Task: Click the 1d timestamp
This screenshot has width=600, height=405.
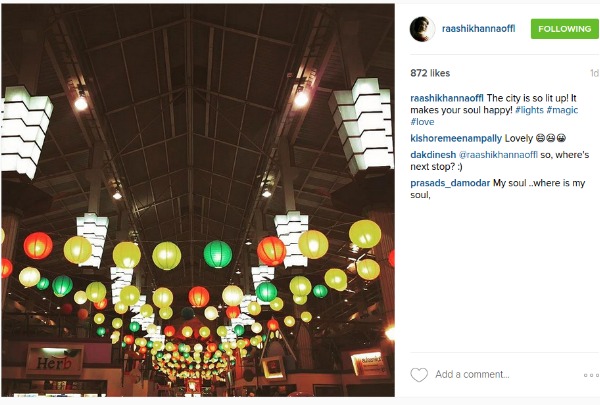Action: (594, 73)
